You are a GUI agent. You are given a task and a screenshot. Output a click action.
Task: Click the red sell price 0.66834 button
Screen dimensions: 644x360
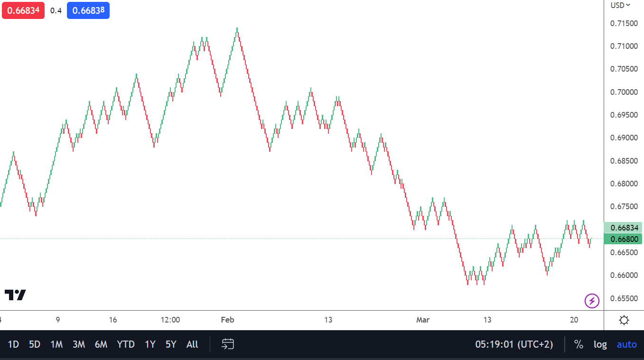click(x=23, y=10)
